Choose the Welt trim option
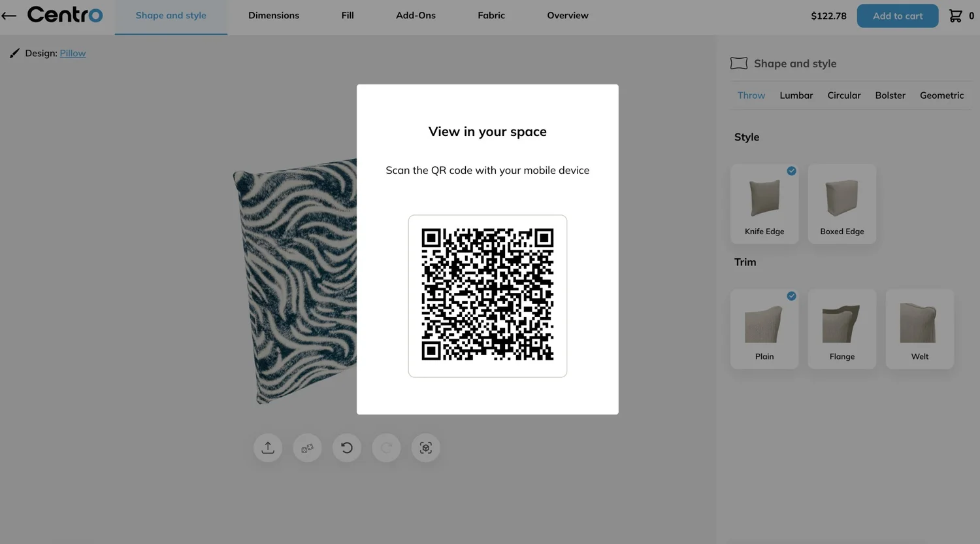The width and height of the screenshot is (980, 544). 920,329
